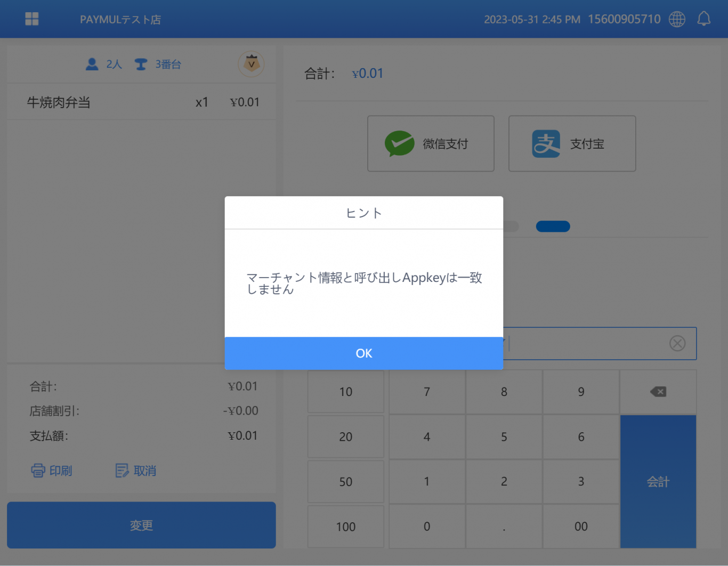Click the Appkey mismatch error message
The image size is (728, 566).
pos(364,283)
